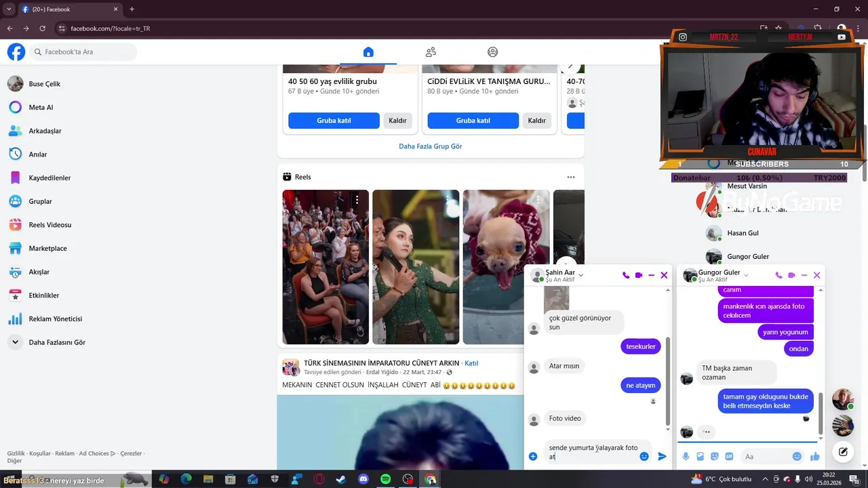Open Şahin Aar chat settings dropdown
Screen dimensions: 868x488
coord(581,275)
